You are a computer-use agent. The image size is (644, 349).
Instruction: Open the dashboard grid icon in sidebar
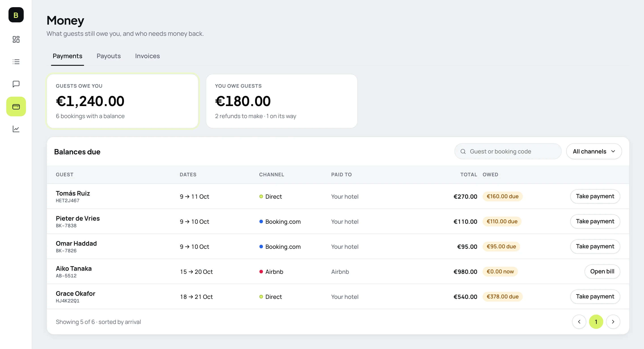point(16,39)
